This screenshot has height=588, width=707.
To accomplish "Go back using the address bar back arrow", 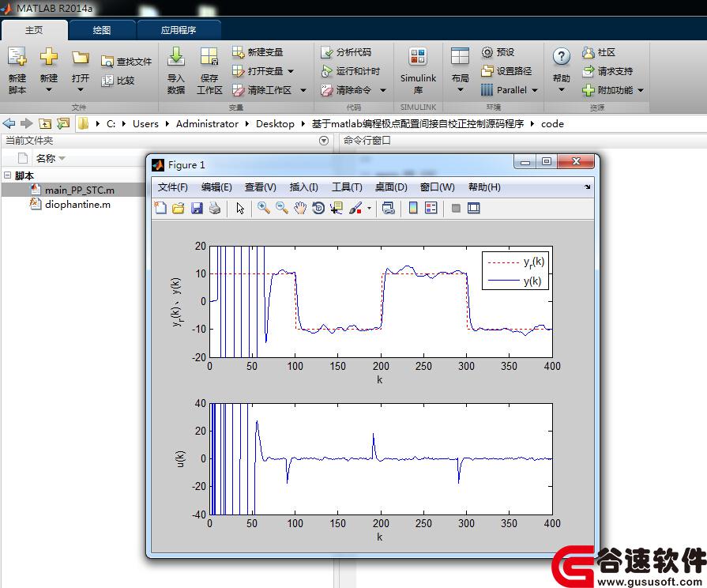I will click(9, 123).
